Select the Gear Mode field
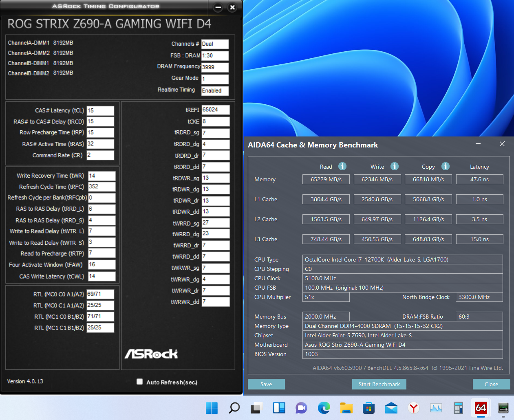The height and width of the screenshot is (420, 514). (x=215, y=79)
